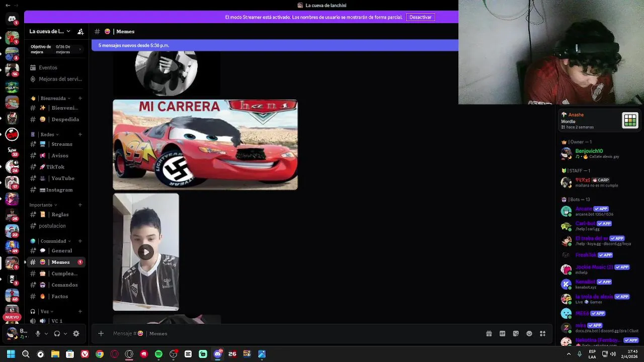Open the apps launcher in message bar
The width and height of the screenshot is (644, 362).
point(542,333)
